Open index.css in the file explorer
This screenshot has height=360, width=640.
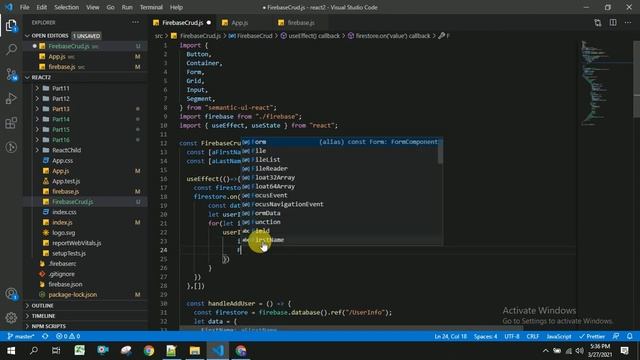(x=64, y=212)
